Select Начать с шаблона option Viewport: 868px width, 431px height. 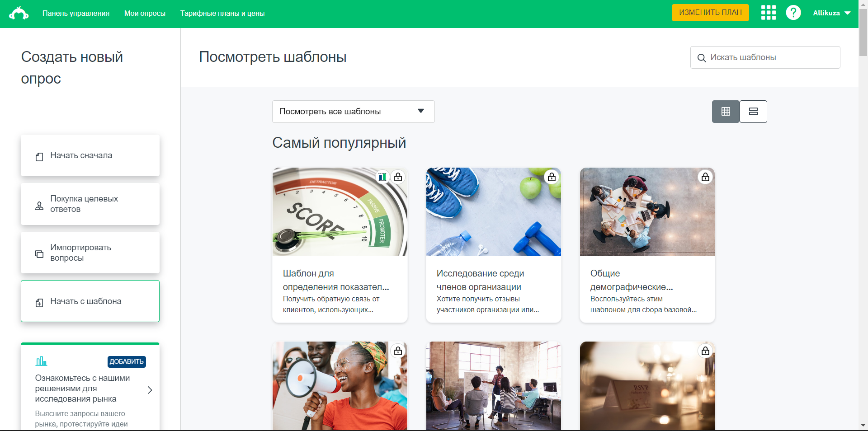coord(90,301)
